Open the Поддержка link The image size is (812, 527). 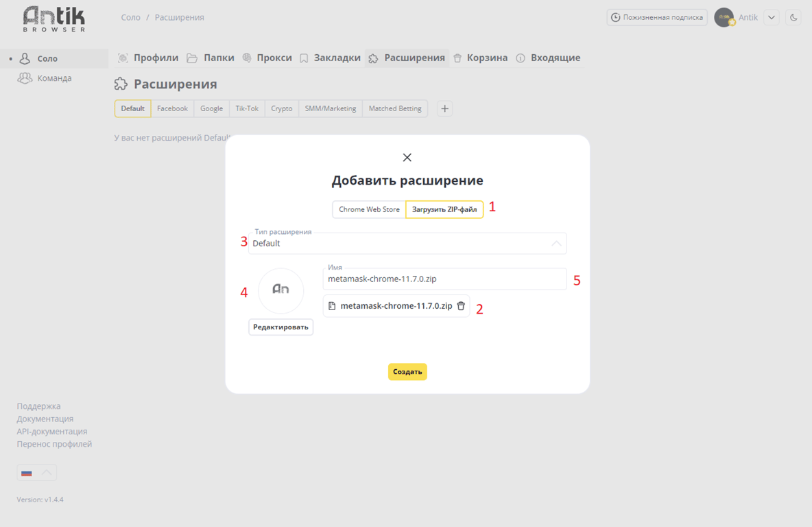38,406
